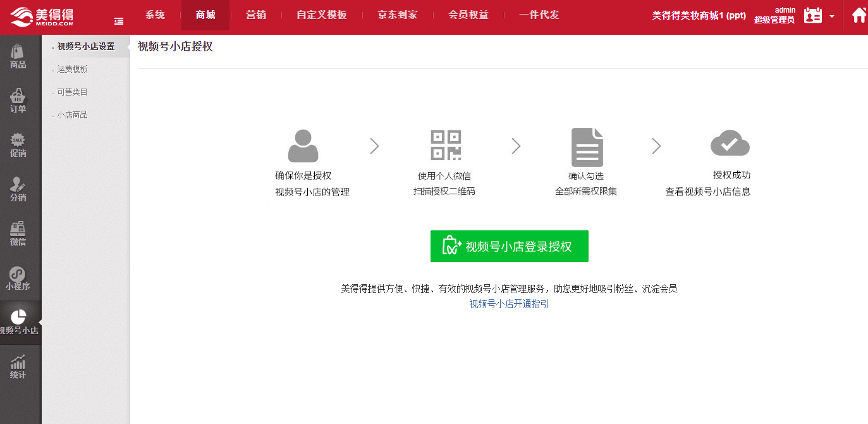This screenshot has width=868, height=424.
Task: Click the green 视频号小店登录授权 button
Action: click(x=510, y=246)
